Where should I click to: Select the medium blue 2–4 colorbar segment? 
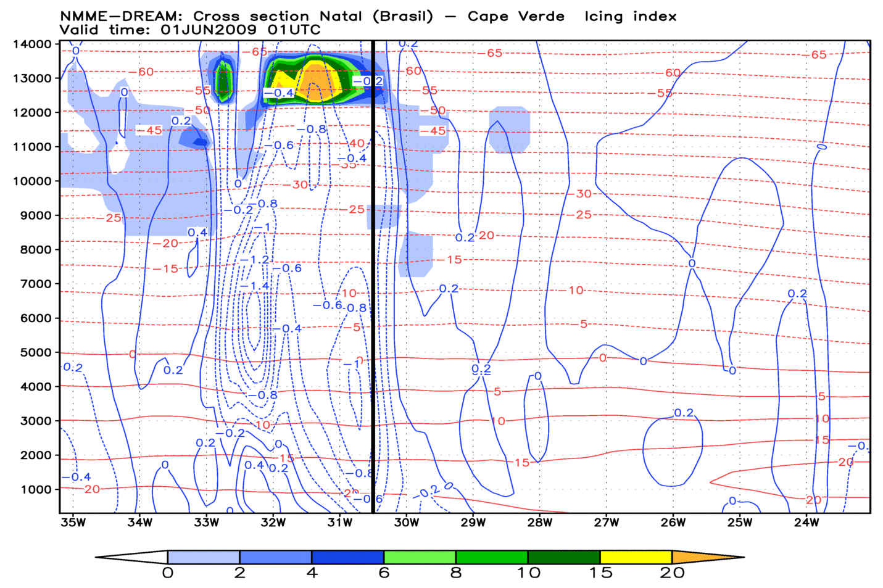click(276, 557)
